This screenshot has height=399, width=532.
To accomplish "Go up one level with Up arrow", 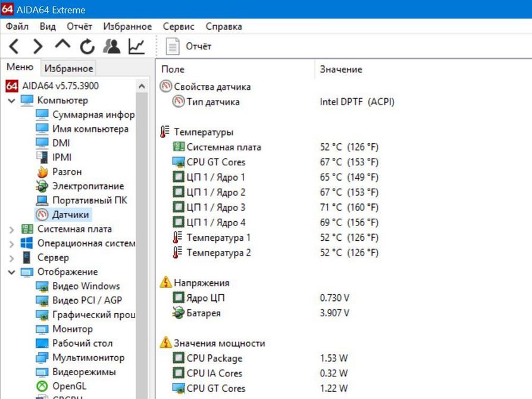I will tap(62, 46).
